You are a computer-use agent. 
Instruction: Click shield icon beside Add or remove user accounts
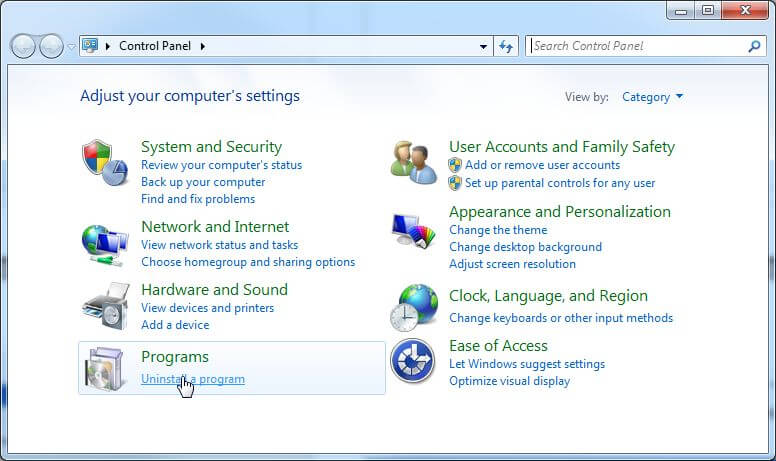[x=455, y=165]
